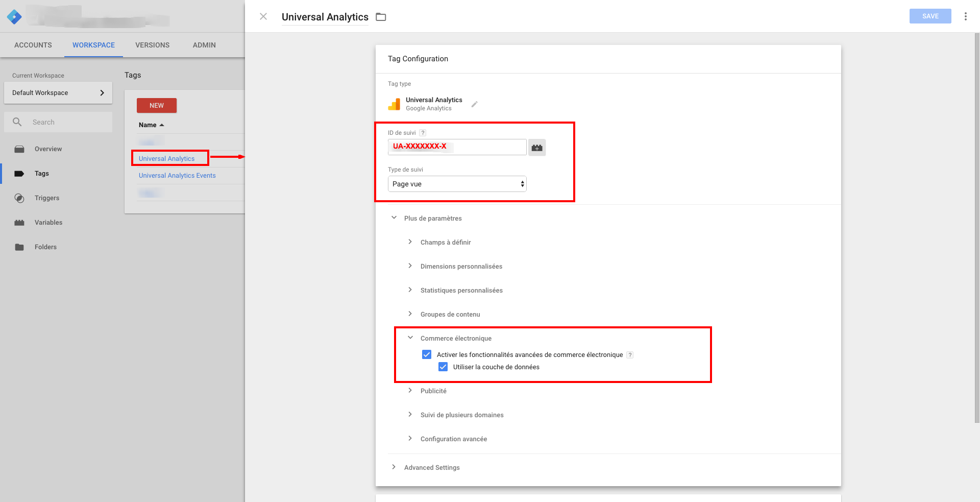The image size is (980, 502).
Task: Expand Champs à définir
Action: pos(410,242)
